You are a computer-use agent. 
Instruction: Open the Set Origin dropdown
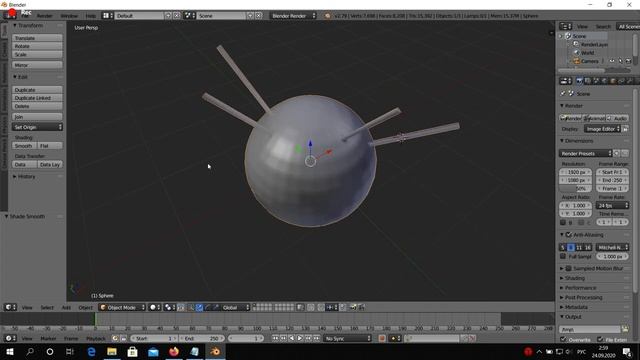tap(37, 127)
